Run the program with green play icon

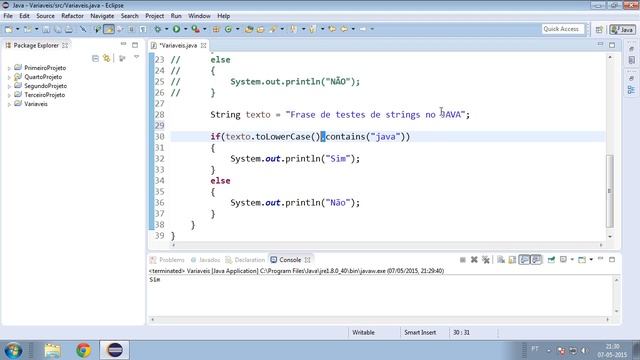click(176, 29)
